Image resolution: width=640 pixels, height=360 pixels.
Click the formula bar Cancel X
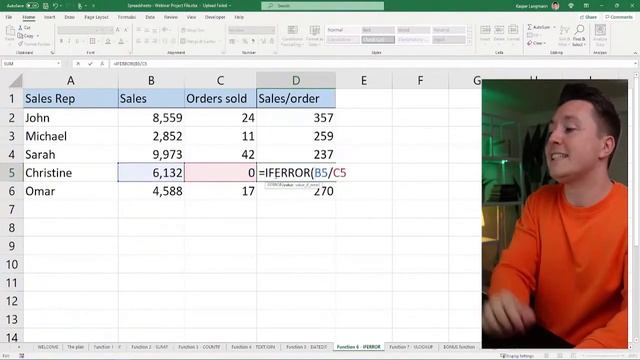click(x=78, y=64)
